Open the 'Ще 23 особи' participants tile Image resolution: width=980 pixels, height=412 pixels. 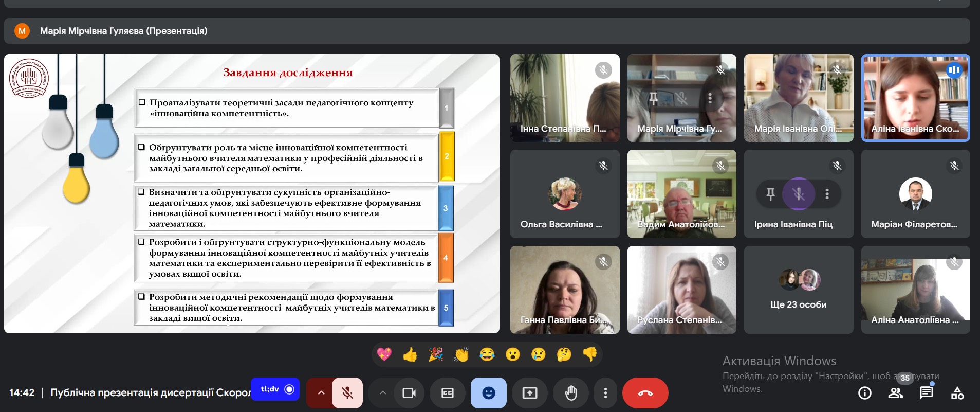pyautogui.click(x=799, y=290)
